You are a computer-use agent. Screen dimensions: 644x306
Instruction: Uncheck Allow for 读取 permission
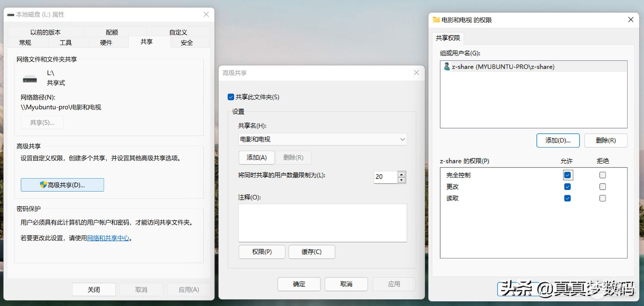tap(567, 198)
